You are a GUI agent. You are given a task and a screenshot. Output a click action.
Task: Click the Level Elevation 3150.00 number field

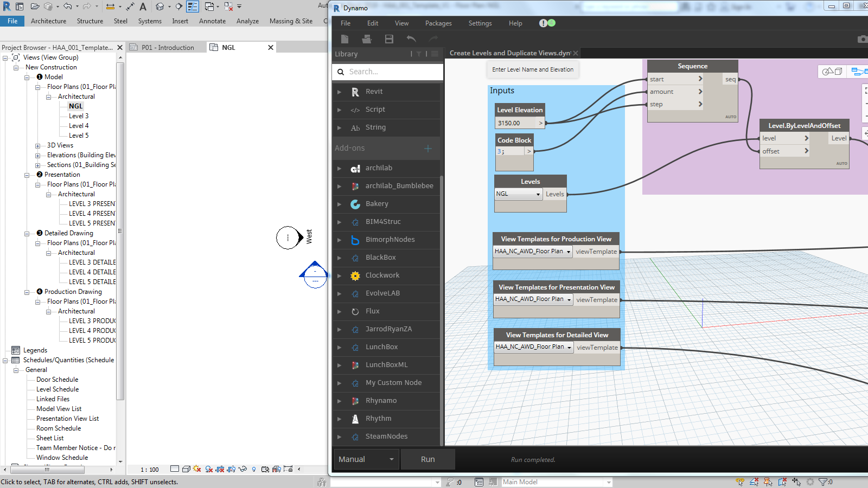516,123
